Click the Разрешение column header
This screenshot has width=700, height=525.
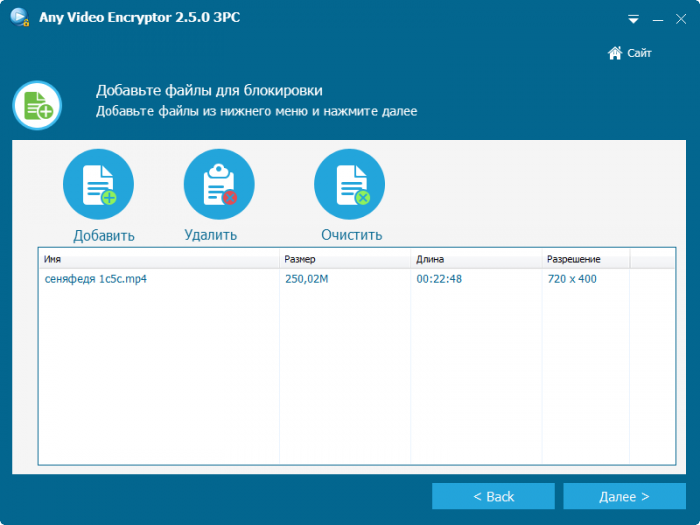tap(584, 259)
